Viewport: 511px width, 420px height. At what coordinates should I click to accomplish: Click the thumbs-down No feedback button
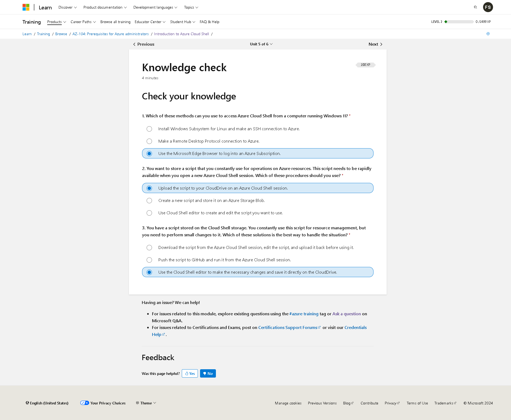pos(208,374)
